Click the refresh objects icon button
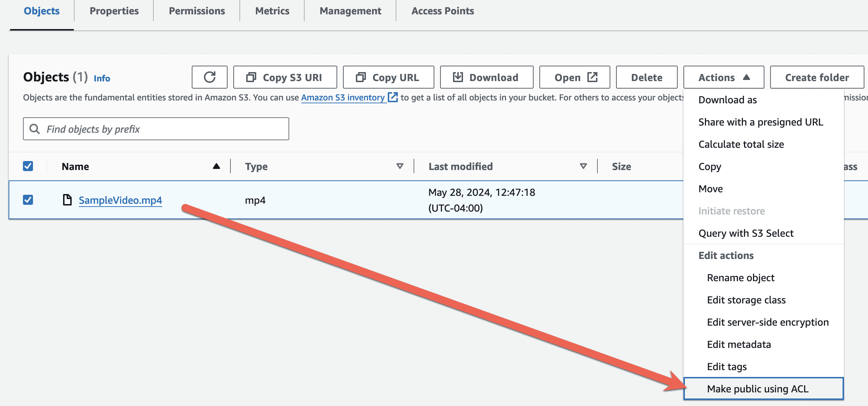 pos(210,77)
